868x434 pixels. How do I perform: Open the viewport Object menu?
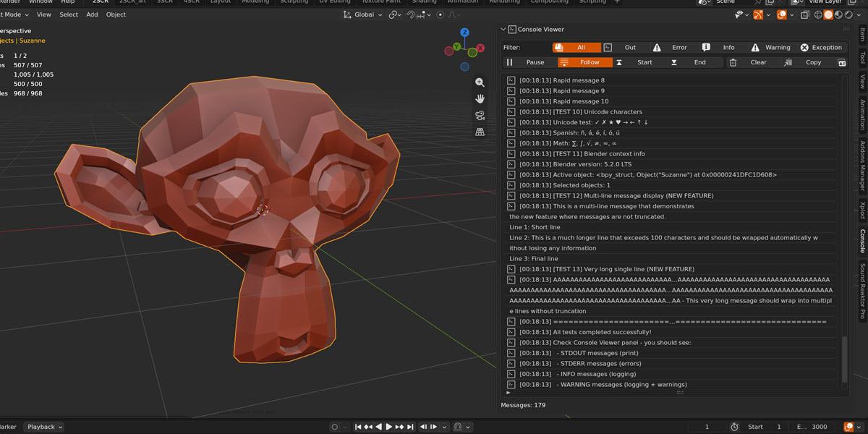[116, 14]
